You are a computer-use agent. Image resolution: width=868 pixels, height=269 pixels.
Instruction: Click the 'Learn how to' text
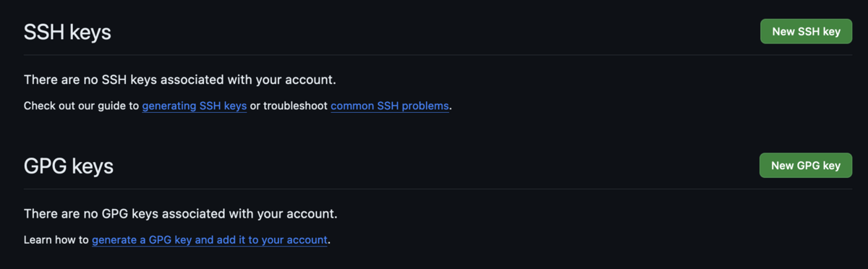click(x=56, y=239)
